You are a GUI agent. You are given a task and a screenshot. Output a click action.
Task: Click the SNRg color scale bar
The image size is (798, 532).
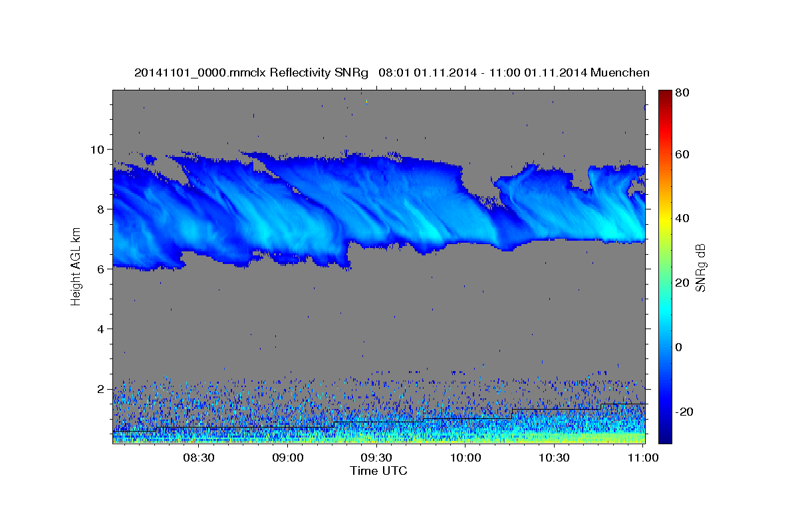(665, 267)
